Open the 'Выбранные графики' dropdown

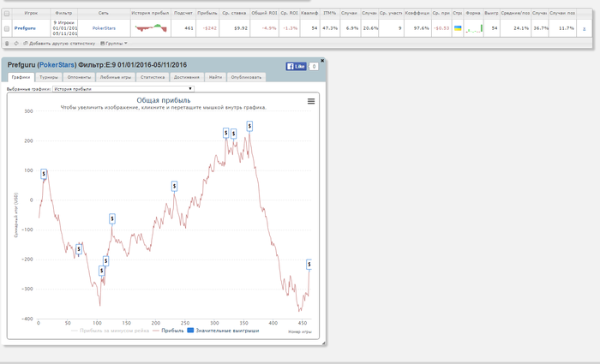click(123, 89)
